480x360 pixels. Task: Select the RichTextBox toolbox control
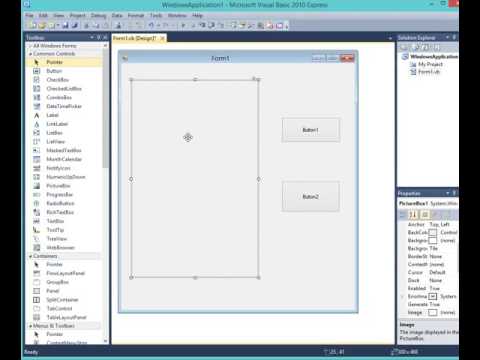click(63, 212)
